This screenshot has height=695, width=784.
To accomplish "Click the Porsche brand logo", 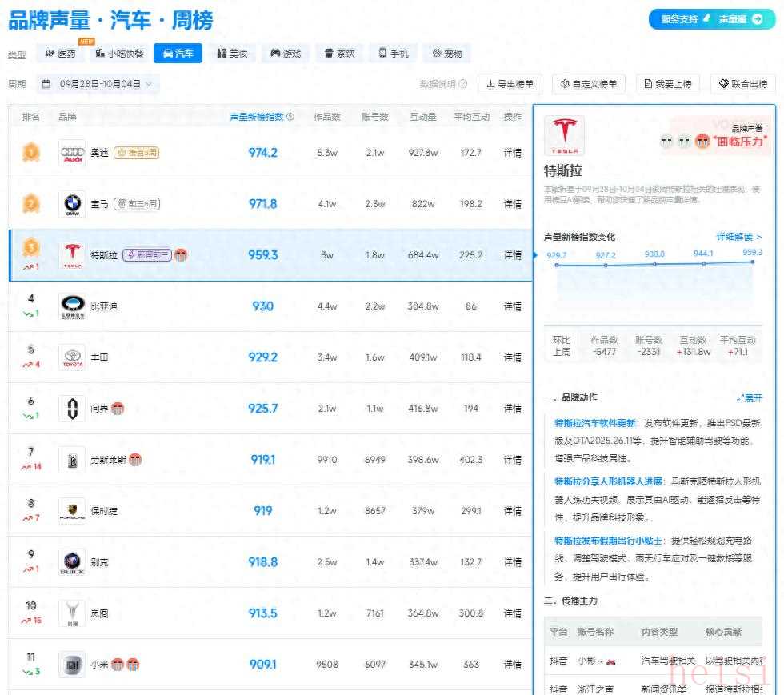I will coord(72,511).
